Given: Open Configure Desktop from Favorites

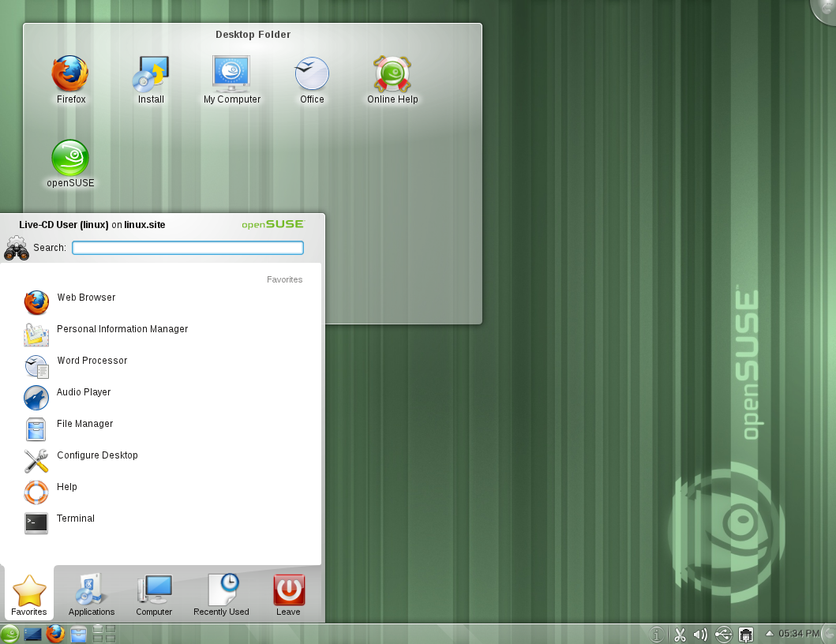Looking at the screenshot, I should [x=97, y=456].
